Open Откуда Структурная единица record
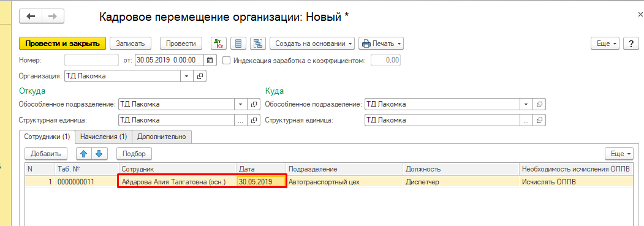 click(254, 120)
